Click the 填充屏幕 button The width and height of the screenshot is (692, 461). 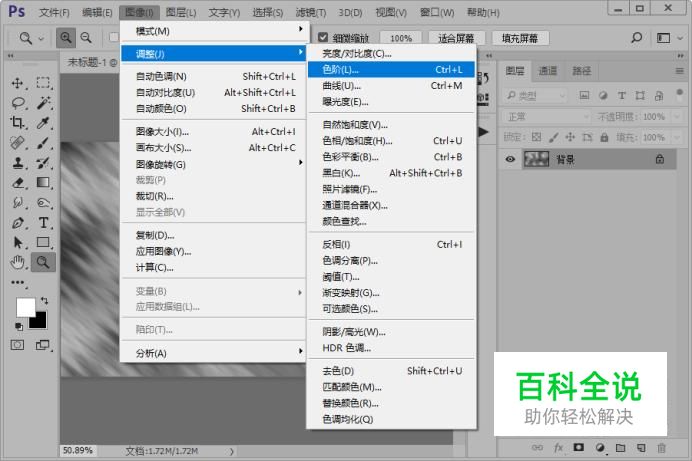click(x=520, y=38)
